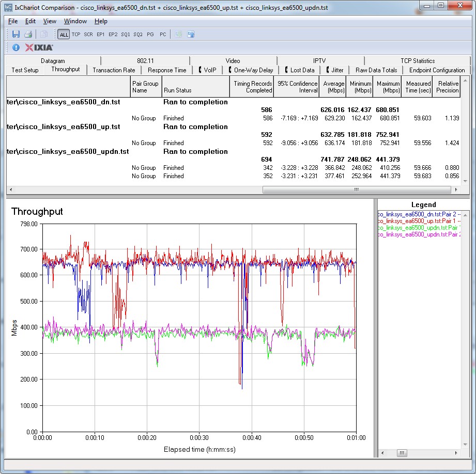Screen dimensions: 476x474
Task: Open the Window menu
Action: point(75,21)
